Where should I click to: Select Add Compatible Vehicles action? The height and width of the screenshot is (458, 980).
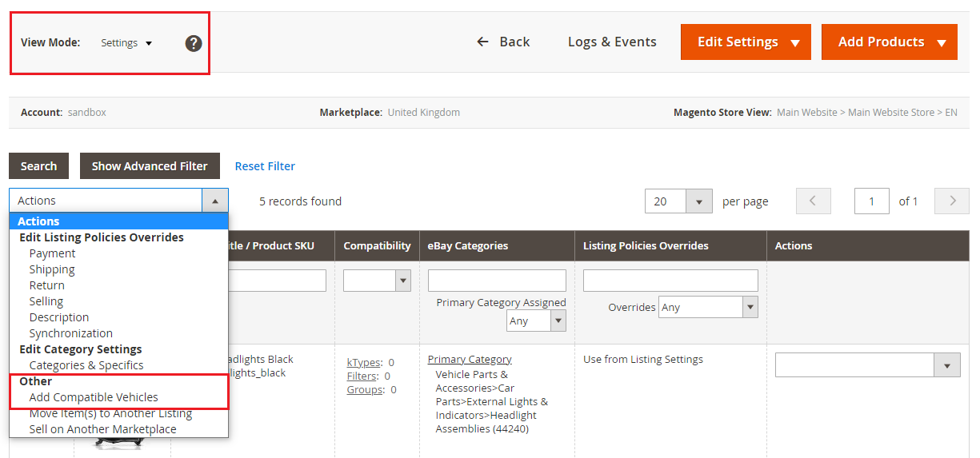click(x=94, y=397)
